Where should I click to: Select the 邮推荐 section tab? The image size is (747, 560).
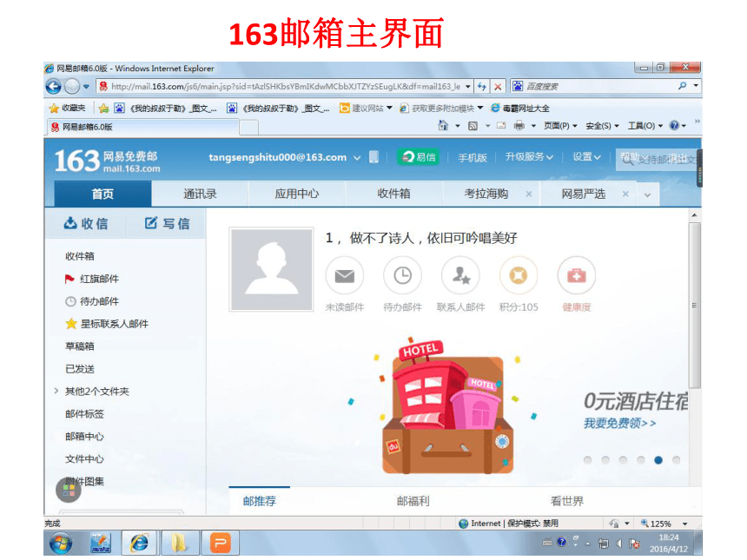(x=259, y=501)
